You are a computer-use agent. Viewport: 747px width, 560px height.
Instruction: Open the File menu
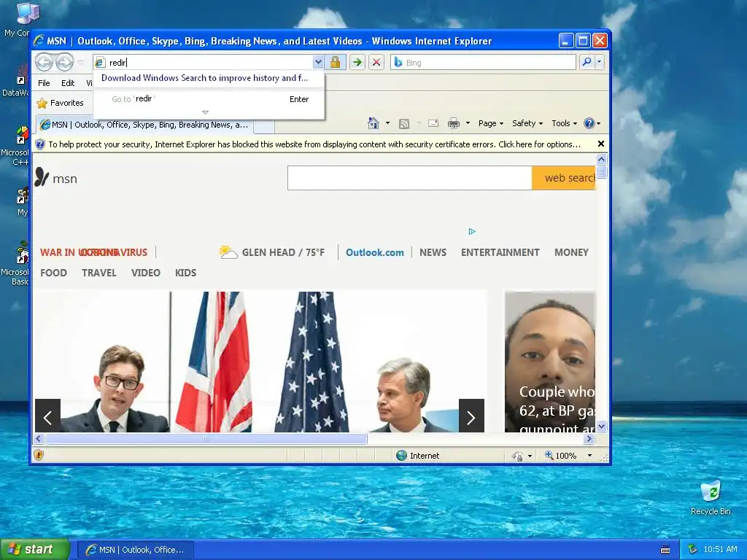coord(44,83)
